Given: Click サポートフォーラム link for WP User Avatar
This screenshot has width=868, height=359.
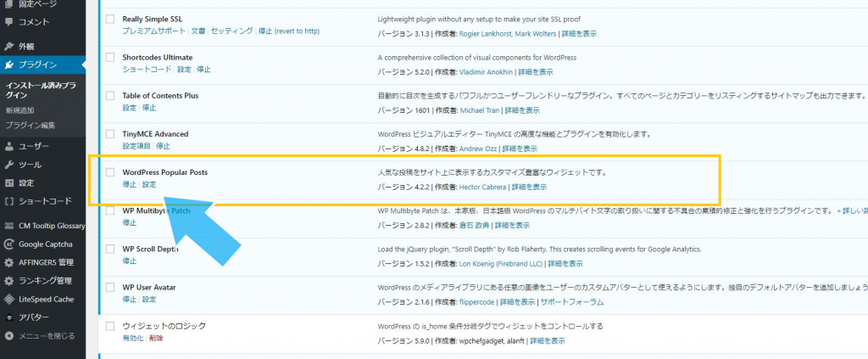Looking at the screenshot, I should pyautogui.click(x=573, y=301).
